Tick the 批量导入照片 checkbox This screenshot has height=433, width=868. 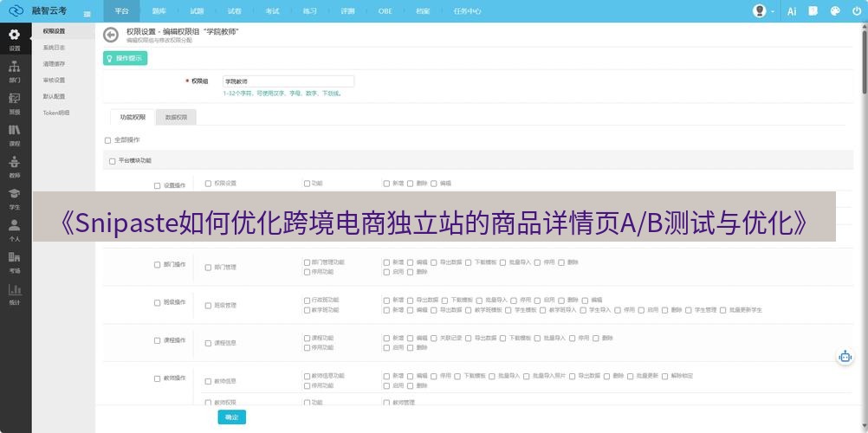click(527, 376)
